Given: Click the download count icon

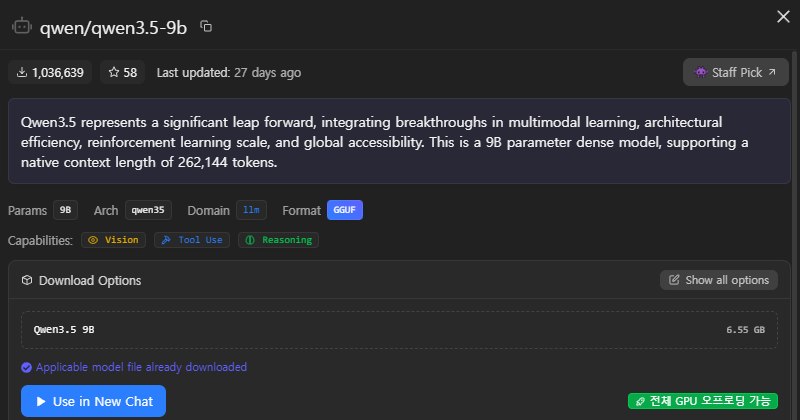Looking at the screenshot, I should 22,72.
